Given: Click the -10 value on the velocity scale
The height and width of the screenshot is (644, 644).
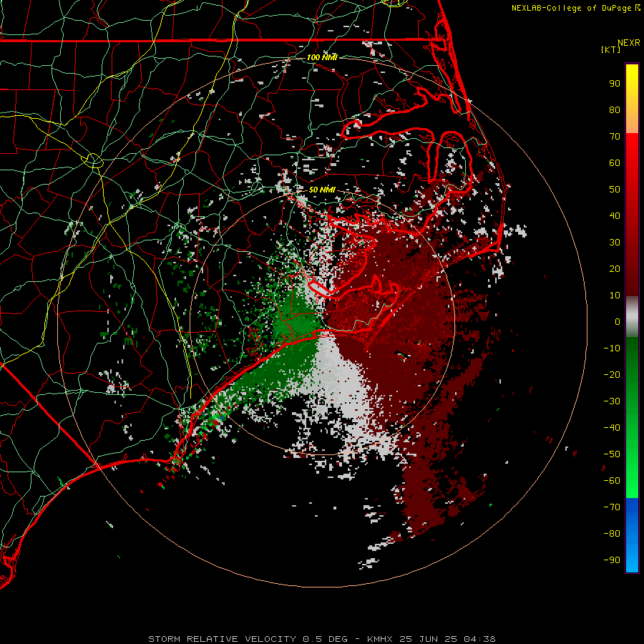Looking at the screenshot, I should pyautogui.click(x=612, y=348).
